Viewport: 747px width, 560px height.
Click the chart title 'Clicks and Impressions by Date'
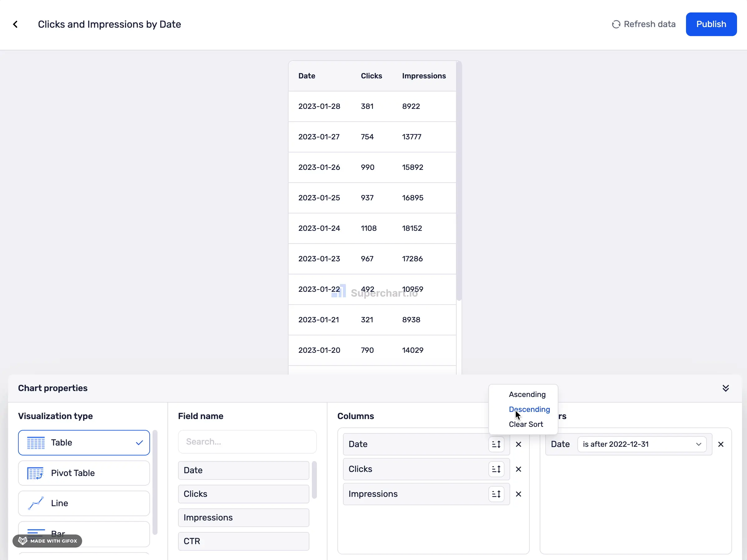pyautogui.click(x=110, y=24)
